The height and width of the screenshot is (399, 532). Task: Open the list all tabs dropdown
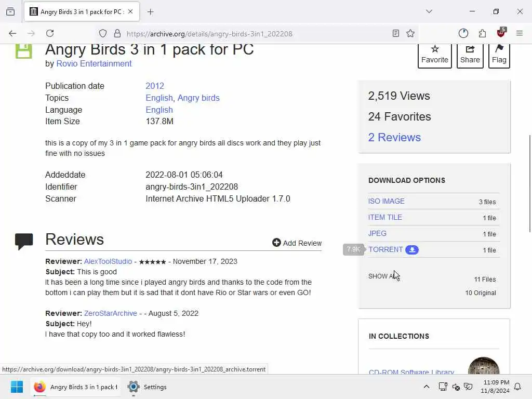click(429, 11)
